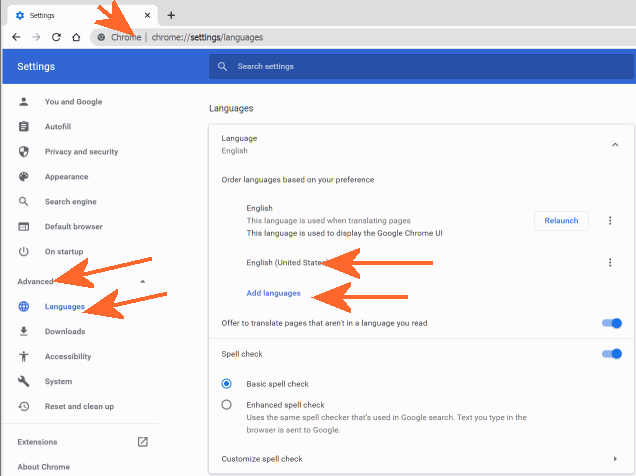Image resolution: width=636 pixels, height=476 pixels.
Task: Click the Autofill clipboard icon
Action: pos(24,127)
